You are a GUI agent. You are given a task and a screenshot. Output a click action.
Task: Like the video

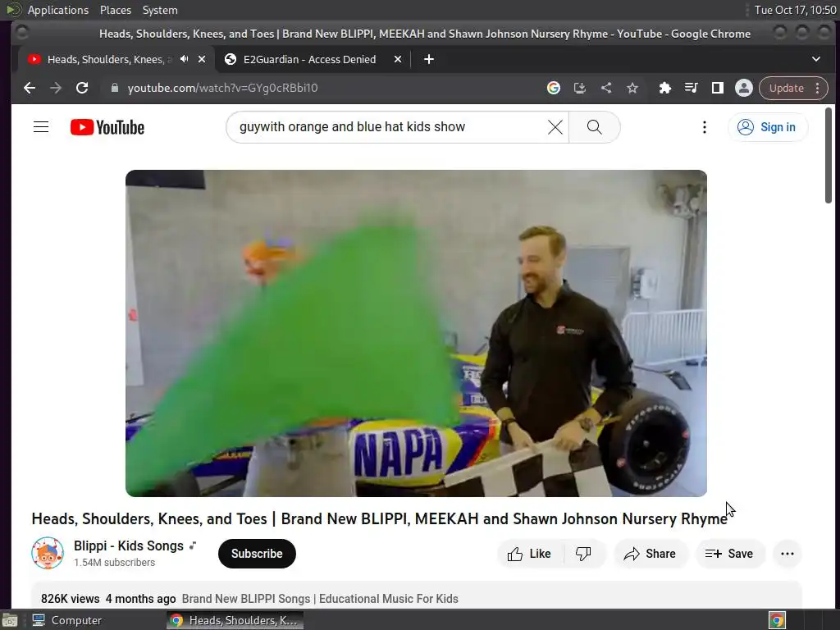pyautogui.click(x=529, y=554)
